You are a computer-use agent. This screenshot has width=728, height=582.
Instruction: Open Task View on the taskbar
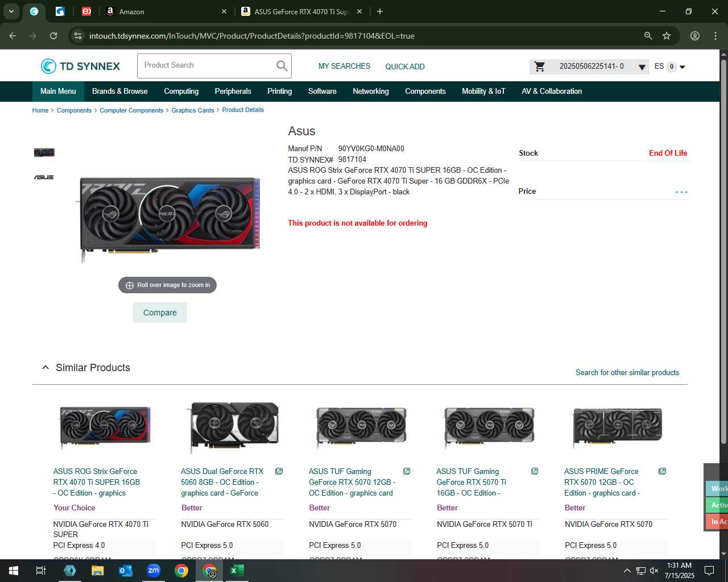(41, 571)
